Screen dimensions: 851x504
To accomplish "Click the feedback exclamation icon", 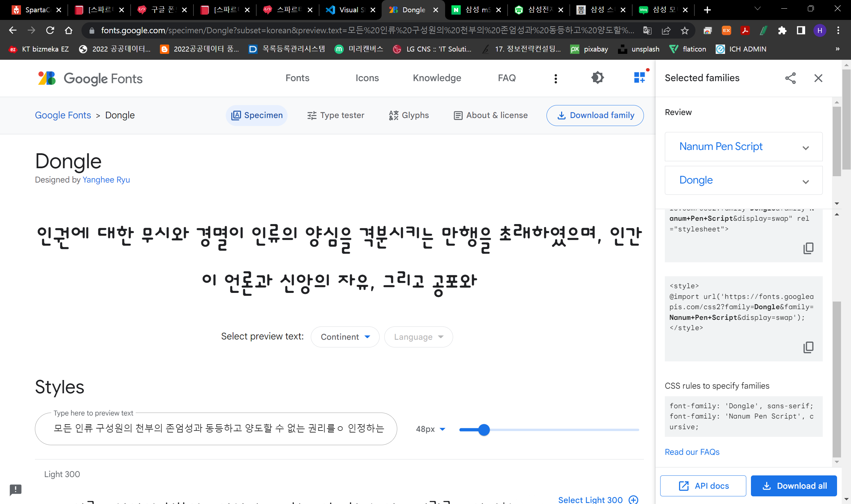I will coord(16,490).
